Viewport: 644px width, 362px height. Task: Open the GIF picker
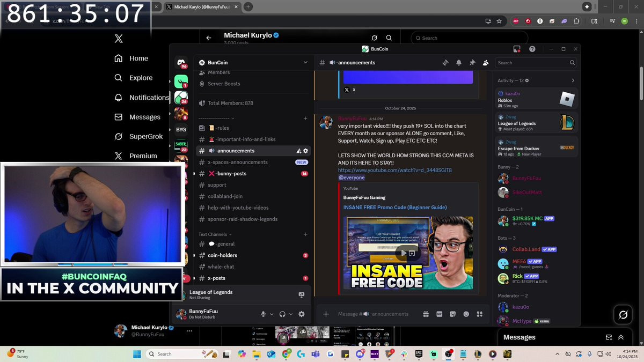tap(440, 314)
